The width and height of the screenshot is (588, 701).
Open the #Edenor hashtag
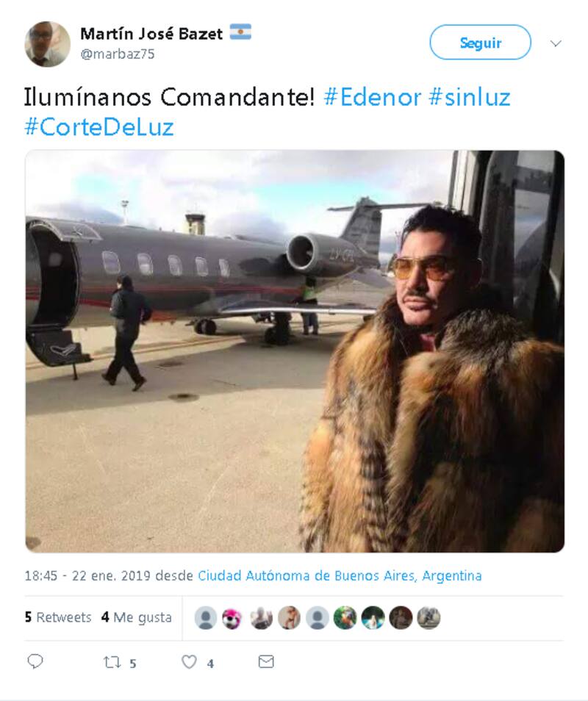pyautogui.click(x=372, y=97)
